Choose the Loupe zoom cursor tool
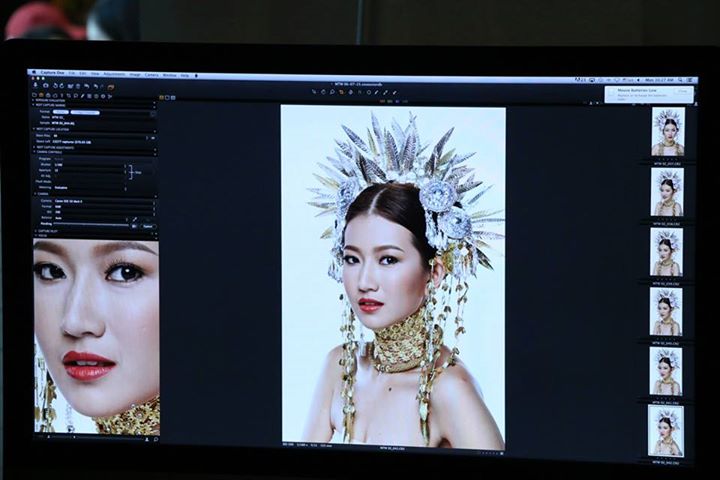 pyautogui.click(x=332, y=92)
